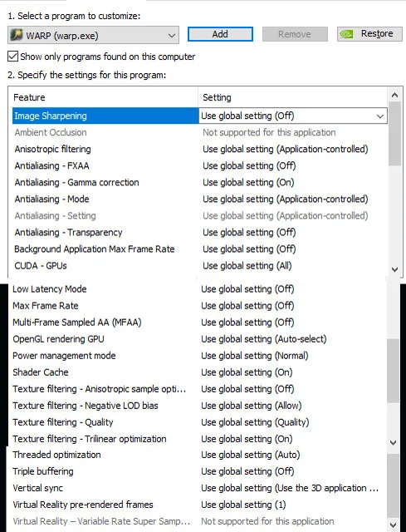Viewport: 406px width, 532px height.
Task: Click the Antialiasing - FXAA setting value
Action: tap(249, 165)
